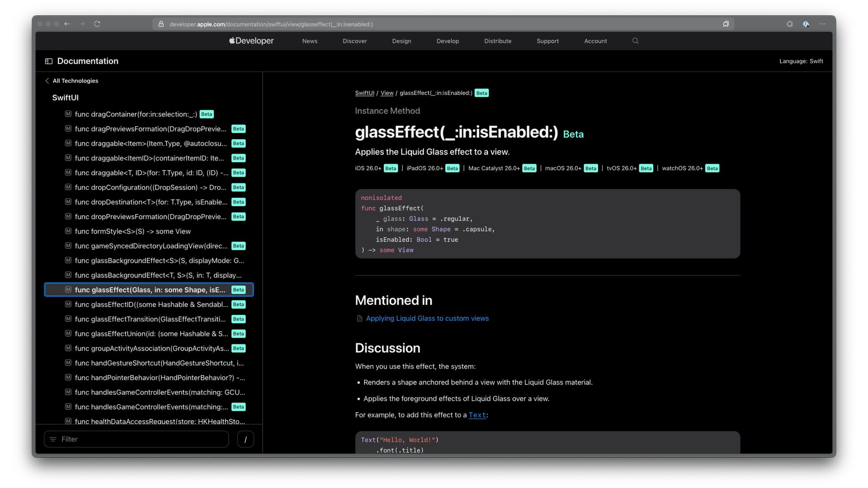This screenshot has height=488, width=868.
Task: Select func draggable<T, ID> row
Action: coord(149,173)
